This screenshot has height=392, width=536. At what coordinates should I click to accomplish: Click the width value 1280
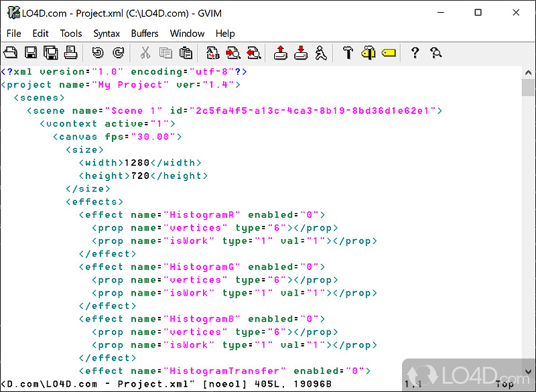coord(137,163)
